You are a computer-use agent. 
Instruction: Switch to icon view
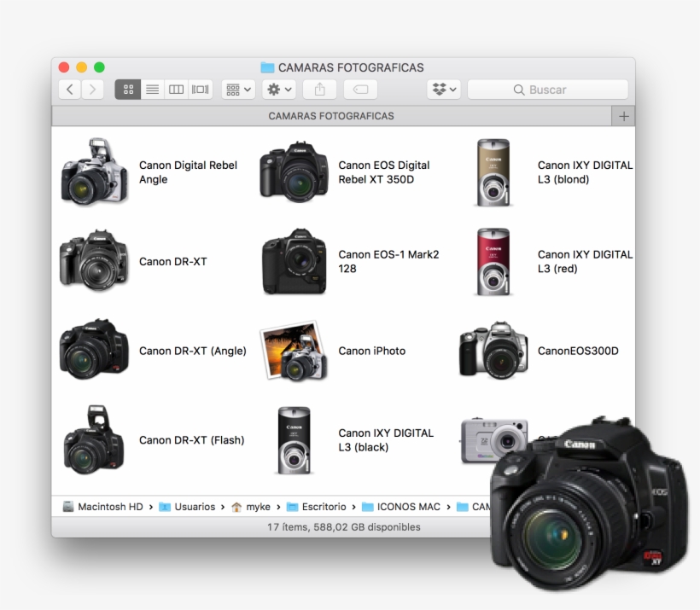click(x=128, y=90)
